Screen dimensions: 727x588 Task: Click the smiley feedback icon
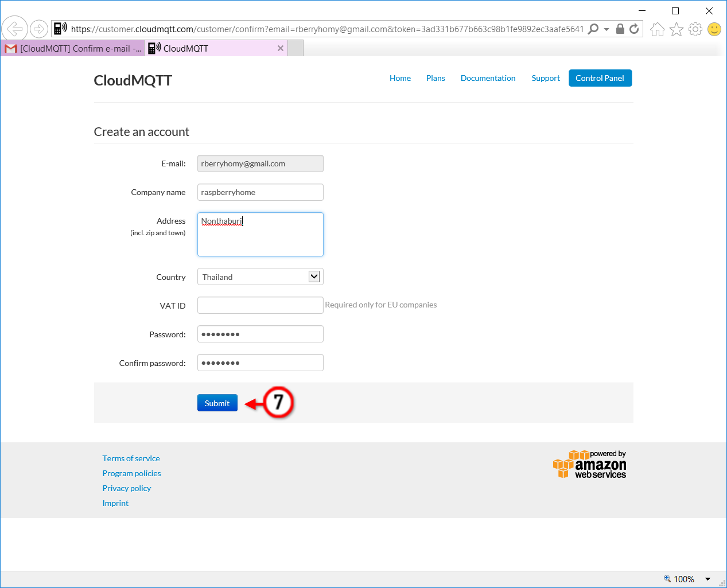pos(714,29)
